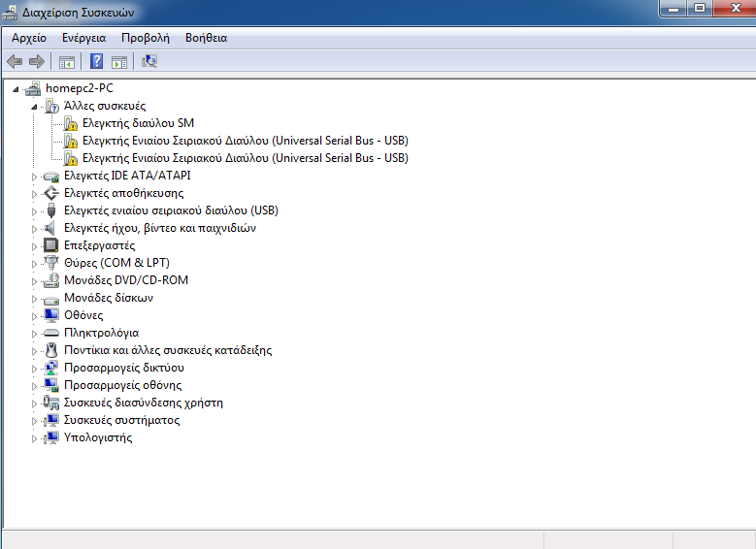The image size is (756, 549).
Task: Expand the Θύρες (COM & LPT) category
Action: 34,263
